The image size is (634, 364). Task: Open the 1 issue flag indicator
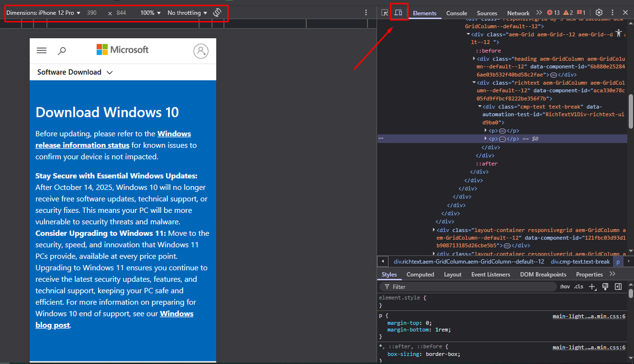pos(581,13)
